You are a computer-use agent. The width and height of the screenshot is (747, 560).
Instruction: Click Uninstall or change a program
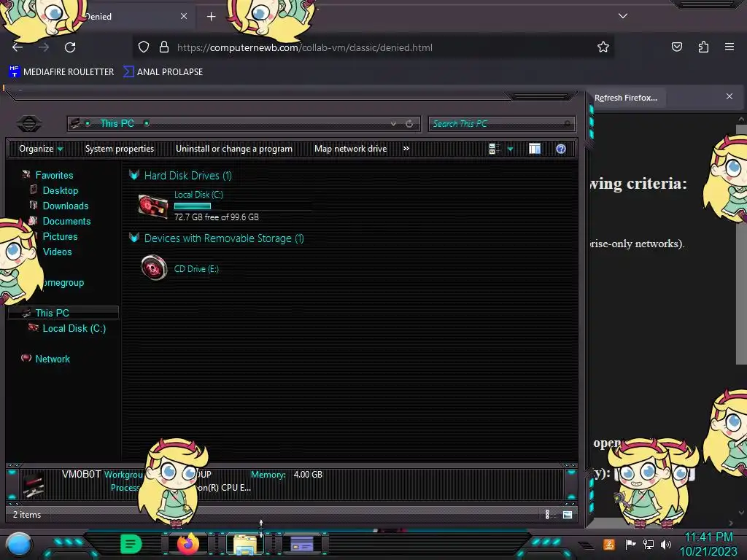pos(234,149)
